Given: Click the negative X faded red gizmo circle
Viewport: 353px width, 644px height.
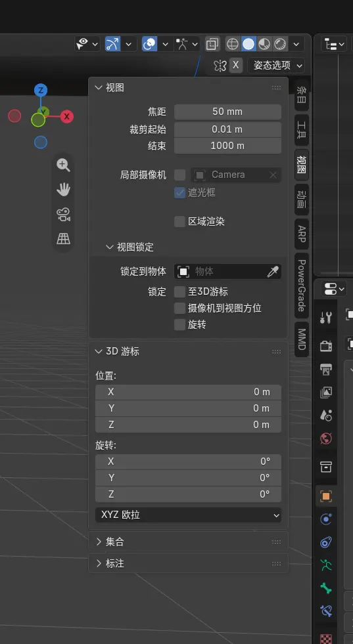Looking at the screenshot, I should pyautogui.click(x=14, y=116).
